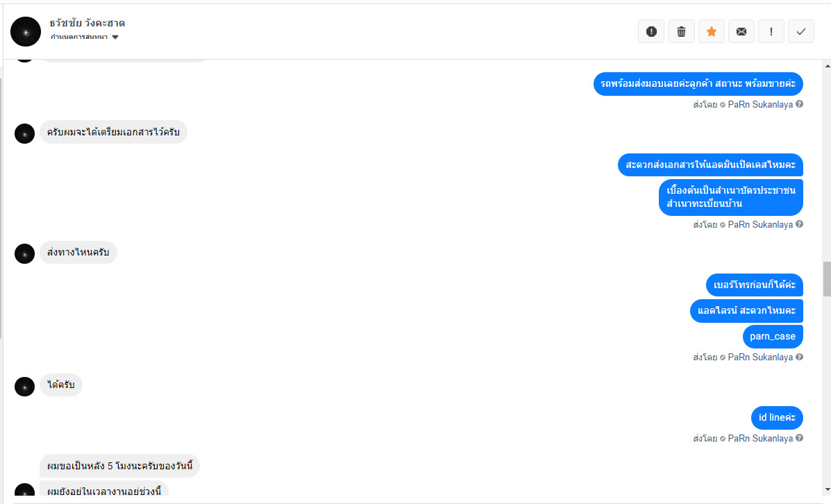Select the parn_case message bubble
The height and width of the screenshot is (504, 831).
coord(772,337)
